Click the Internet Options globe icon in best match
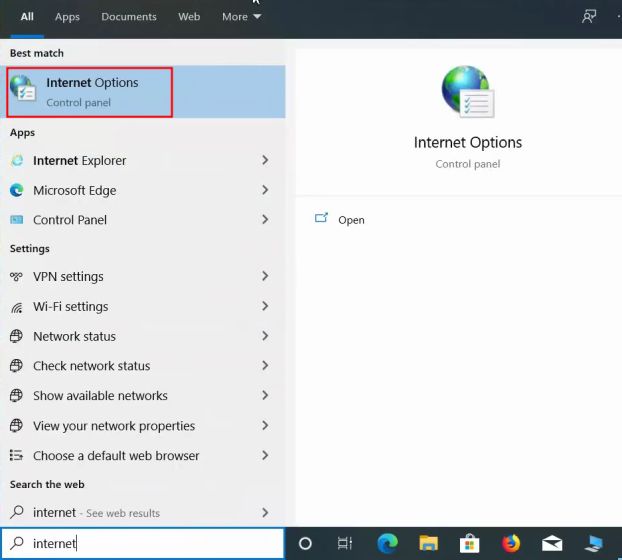The image size is (622, 560). click(x=23, y=88)
